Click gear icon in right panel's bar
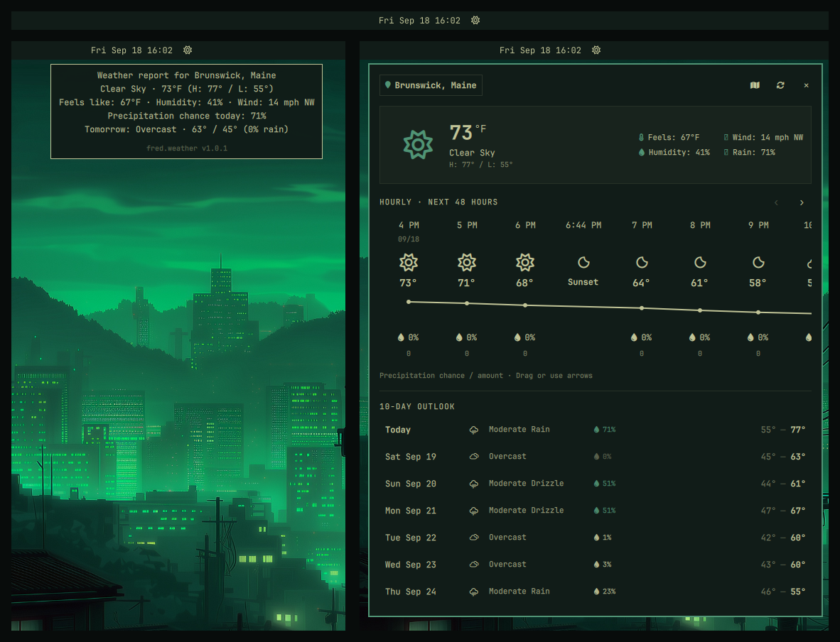This screenshot has width=840, height=642. [x=596, y=50]
